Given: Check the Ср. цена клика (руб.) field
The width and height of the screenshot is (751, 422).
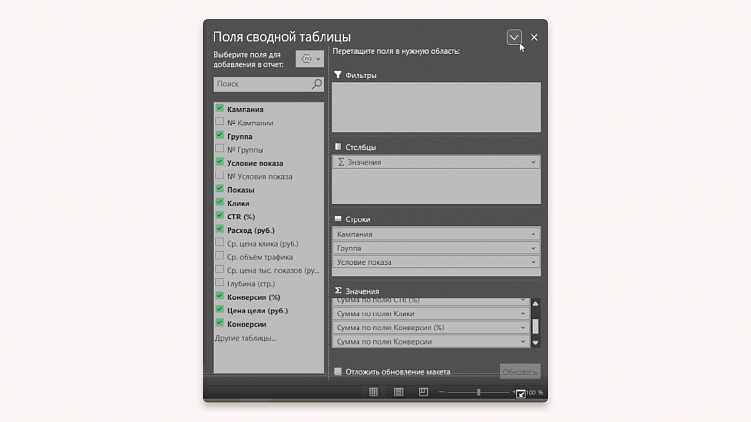Looking at the screenshot, I should click(219, 243).
